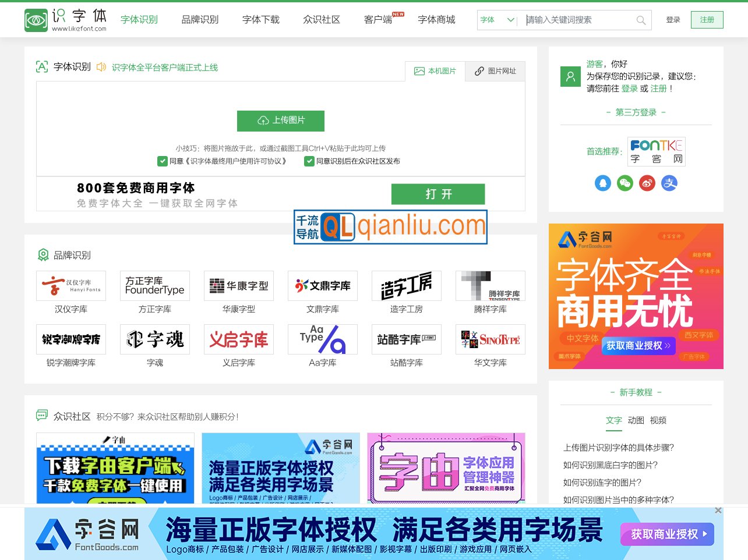Screen dimensions: 748x560
Task: Open the 注册 registration page
Action: point(707,19)
